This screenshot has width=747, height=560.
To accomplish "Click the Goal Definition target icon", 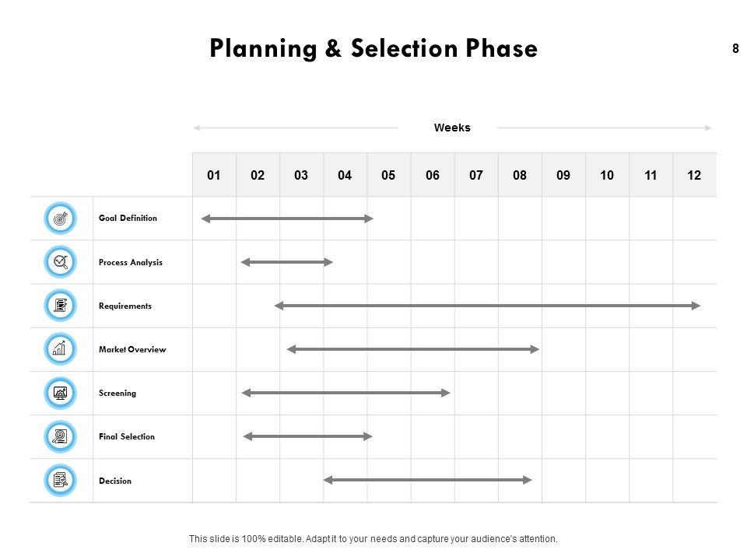I will 61,219.
